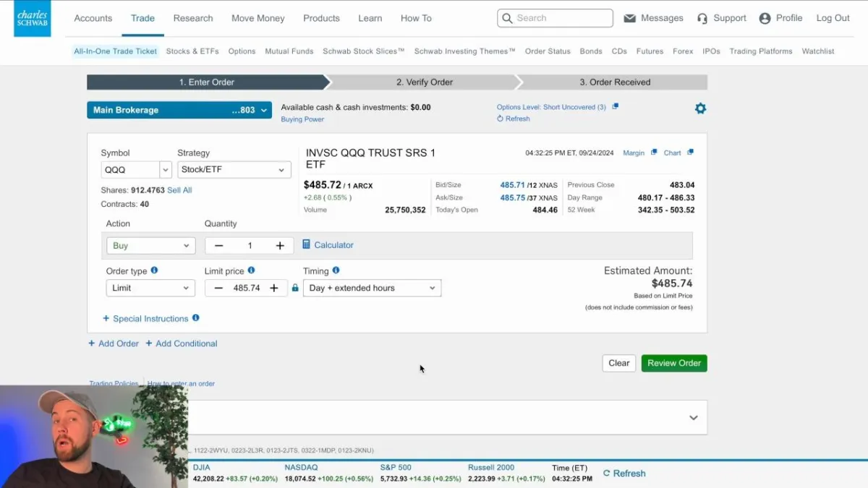Open trade ticket settings gear
This screenshot has width=868, height=488.
pos(700,108)
